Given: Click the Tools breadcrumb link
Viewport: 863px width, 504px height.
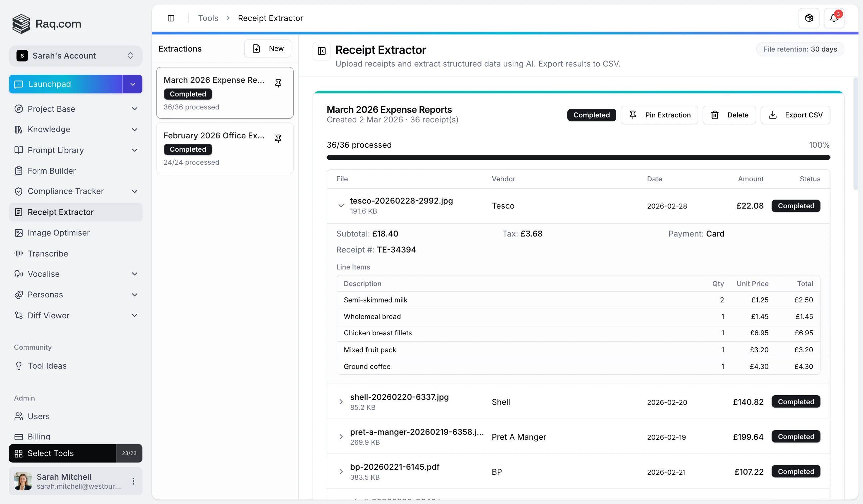Looking at the screenshot, I should coord(208,18).
